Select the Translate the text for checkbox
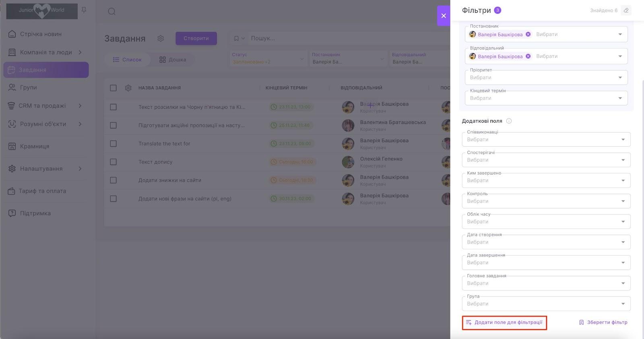This screenshot has width=644, height=339. [x=114, y=144]
